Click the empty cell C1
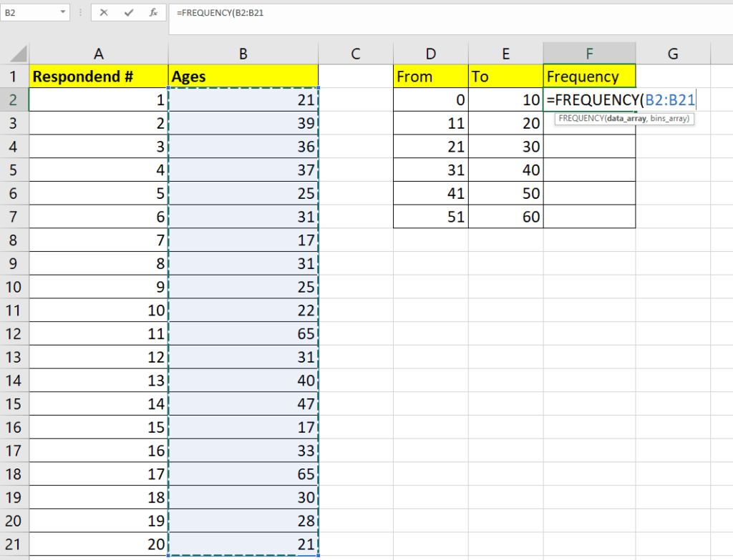 (x=356, y=76)
